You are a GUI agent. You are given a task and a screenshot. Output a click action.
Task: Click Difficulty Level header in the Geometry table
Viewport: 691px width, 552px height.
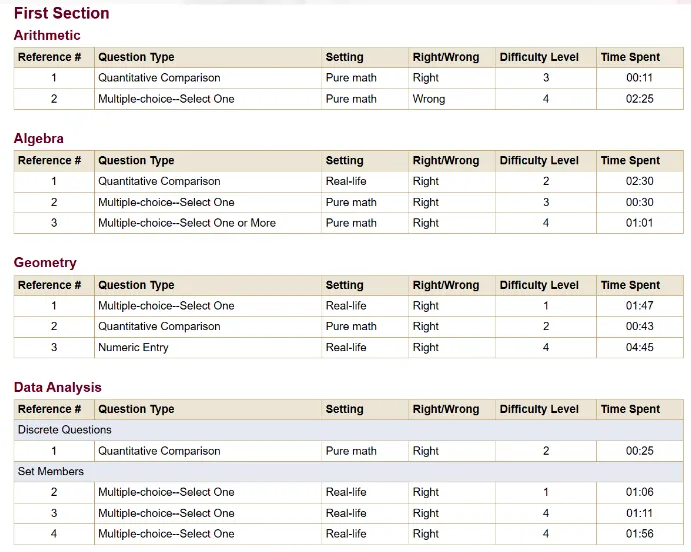coord(539,285)
